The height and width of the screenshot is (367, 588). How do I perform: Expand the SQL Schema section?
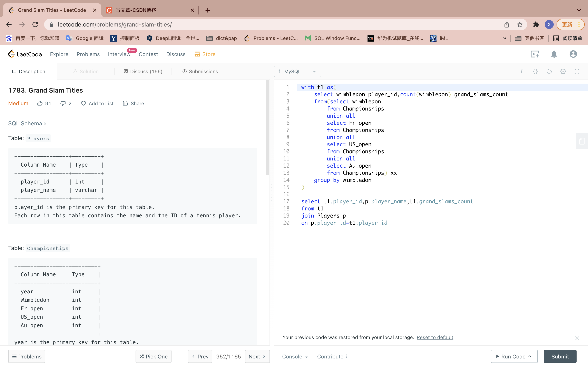point(27,124)
